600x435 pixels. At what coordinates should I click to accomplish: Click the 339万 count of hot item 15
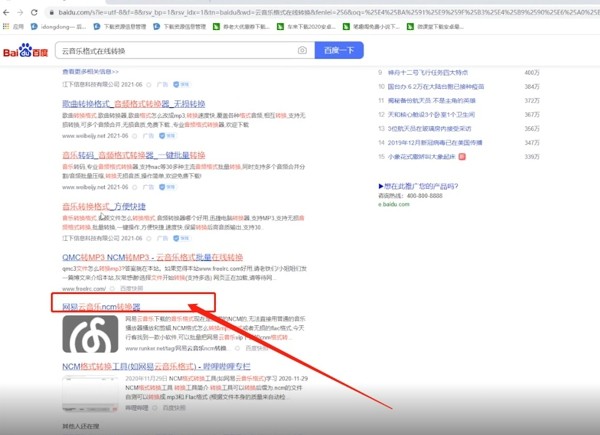(532, 156)
